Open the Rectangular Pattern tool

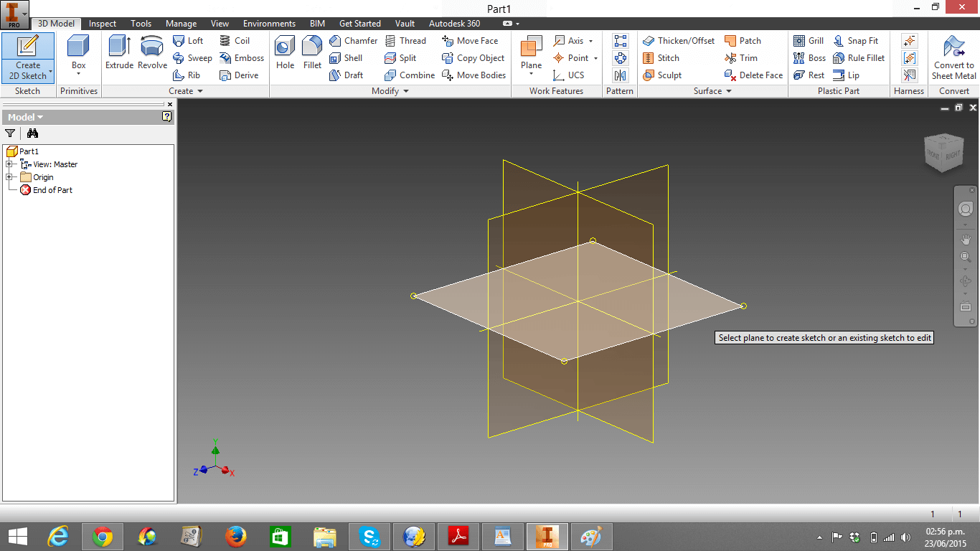(621, 41)
